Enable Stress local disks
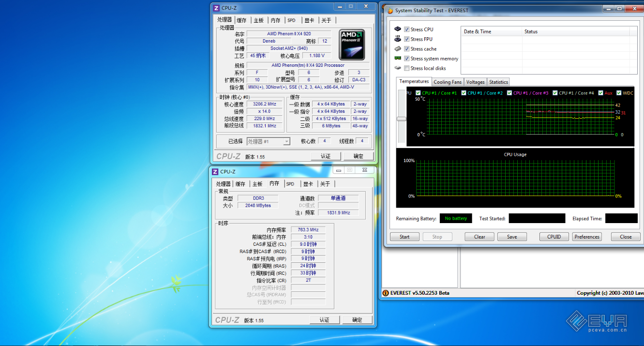The width and height of the screenshot is (644, 346). pos(407,68)
